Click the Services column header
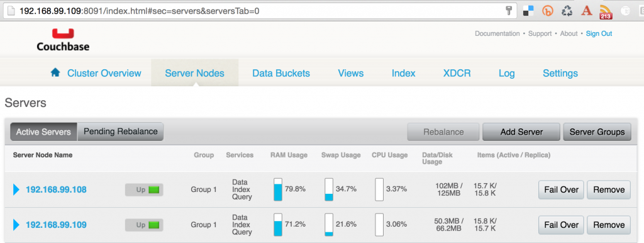Viewport: 644px width, 243px height. [240, 155]
